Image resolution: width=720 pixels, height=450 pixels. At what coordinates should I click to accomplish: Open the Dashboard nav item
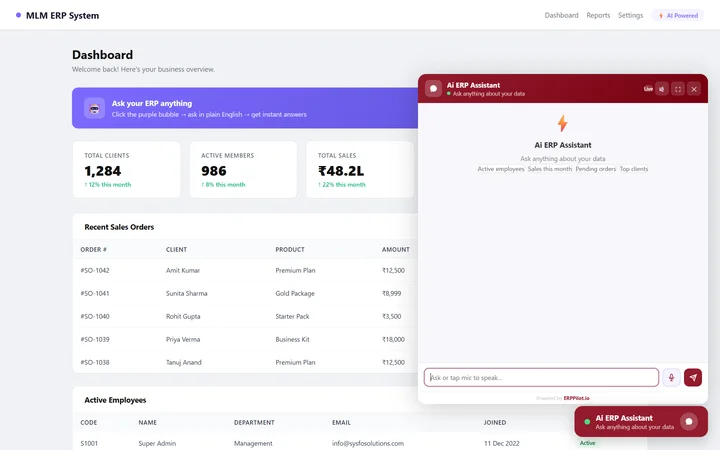[561, 15]
